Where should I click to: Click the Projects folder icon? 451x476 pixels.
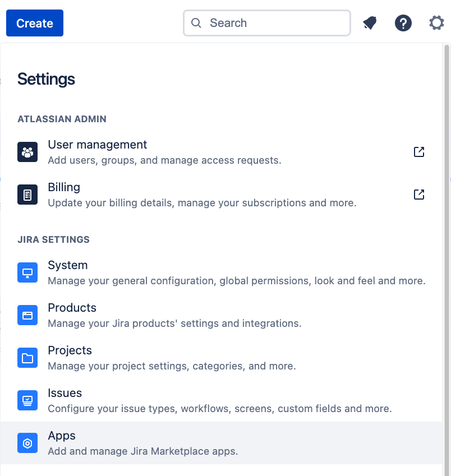point(27,358)
